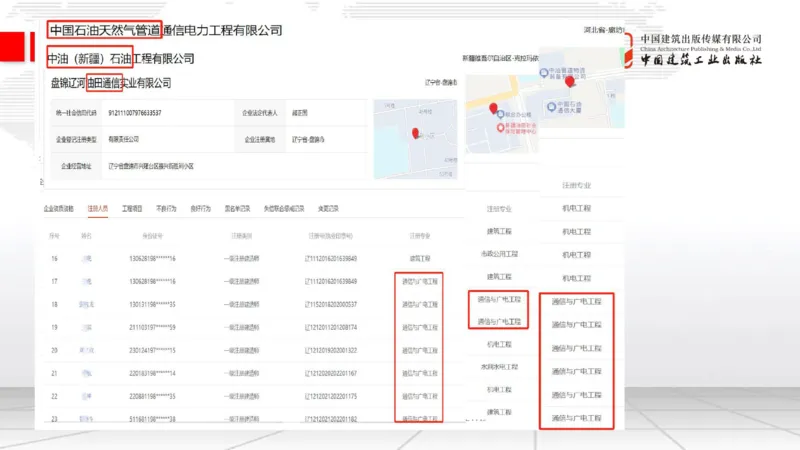Click the 辽宁省-盘锦市 label above the map
Viewport: 800px width, 450px height.
(441, 83)
